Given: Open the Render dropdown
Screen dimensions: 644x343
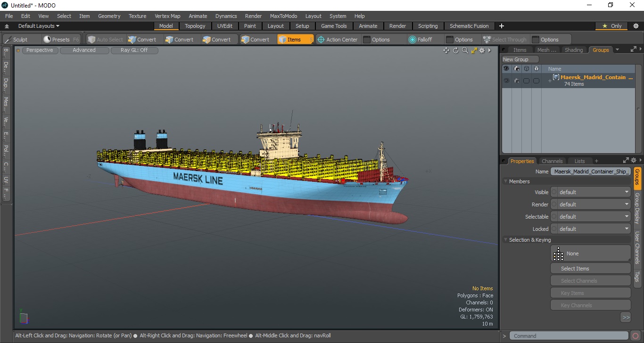Looking at the screenshot, I should 594,204.
